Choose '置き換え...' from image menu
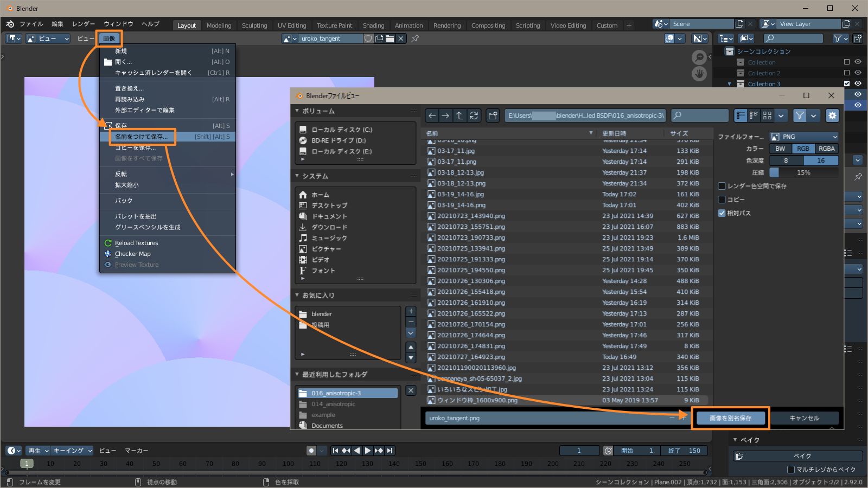This screenshot has width=868, height=488. pos(168,88)
